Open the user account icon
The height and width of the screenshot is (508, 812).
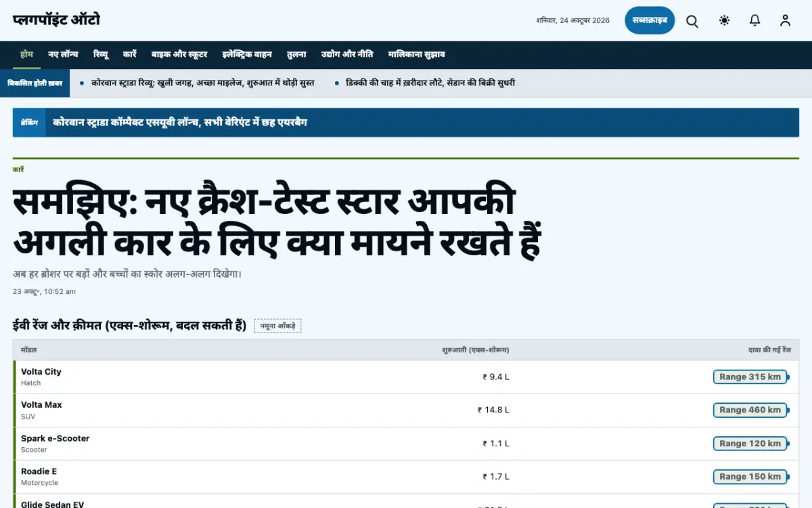coord(785,21)
